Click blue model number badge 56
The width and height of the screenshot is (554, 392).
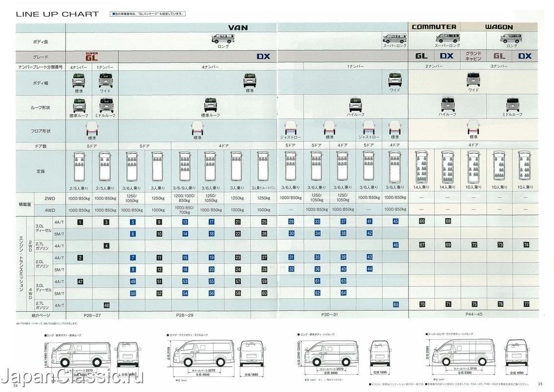[211, 293]
